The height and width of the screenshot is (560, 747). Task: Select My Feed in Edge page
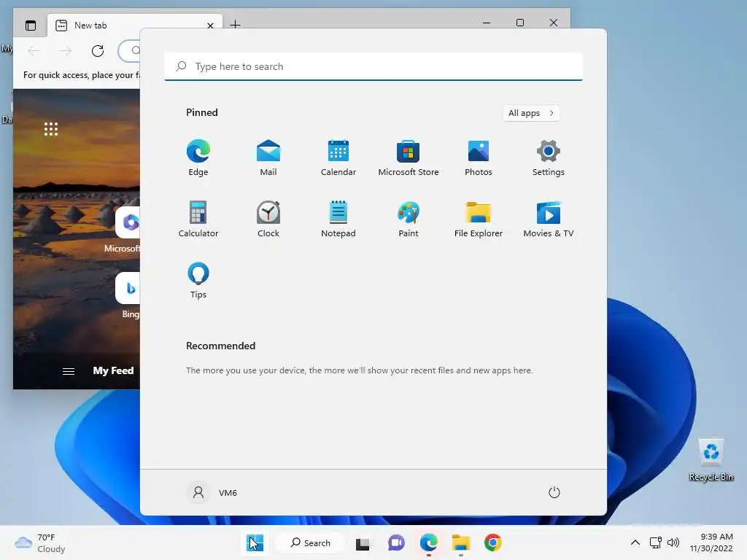point(113,370)
